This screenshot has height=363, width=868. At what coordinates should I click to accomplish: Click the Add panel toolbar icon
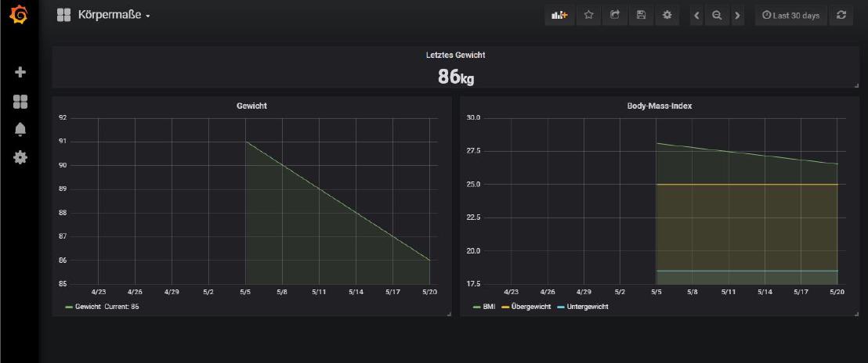[559, 16]
